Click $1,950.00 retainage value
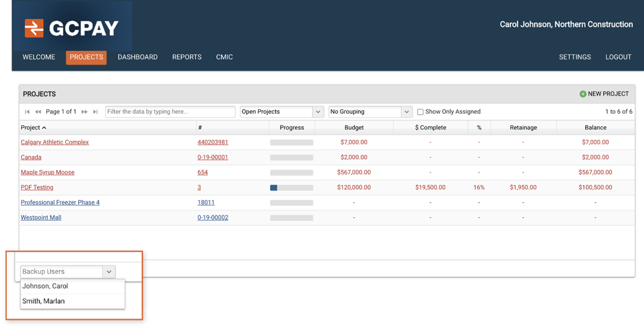Image resolution: width=644 pixels, height=329 pixels. click(x=523, y=188)
